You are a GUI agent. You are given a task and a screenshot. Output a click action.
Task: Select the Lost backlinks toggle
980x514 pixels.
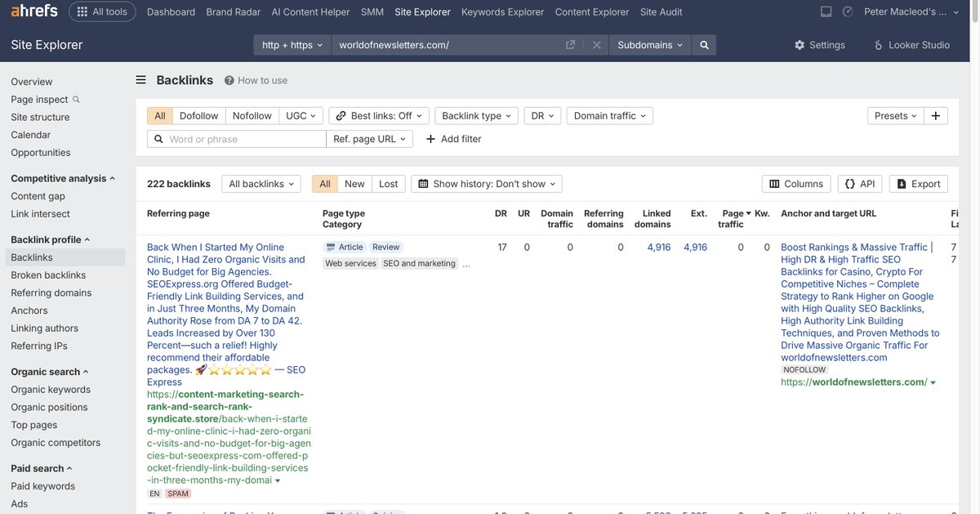[389, 184]
